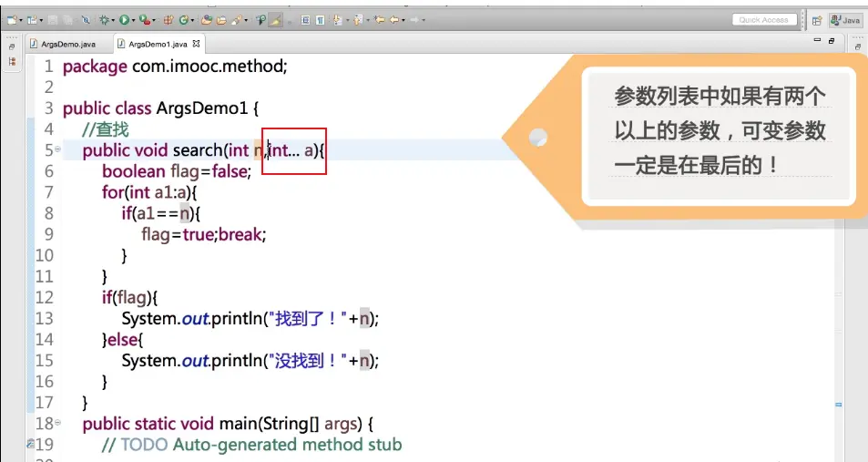Click the word "package" on line 1

point(95,67)
